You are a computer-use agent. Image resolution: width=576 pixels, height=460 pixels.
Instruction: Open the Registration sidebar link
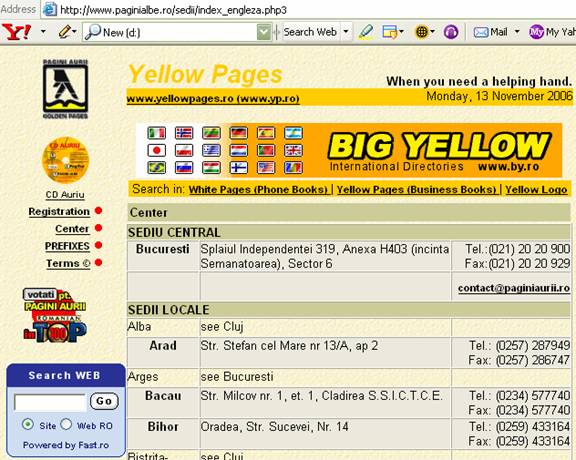[59, 212]
